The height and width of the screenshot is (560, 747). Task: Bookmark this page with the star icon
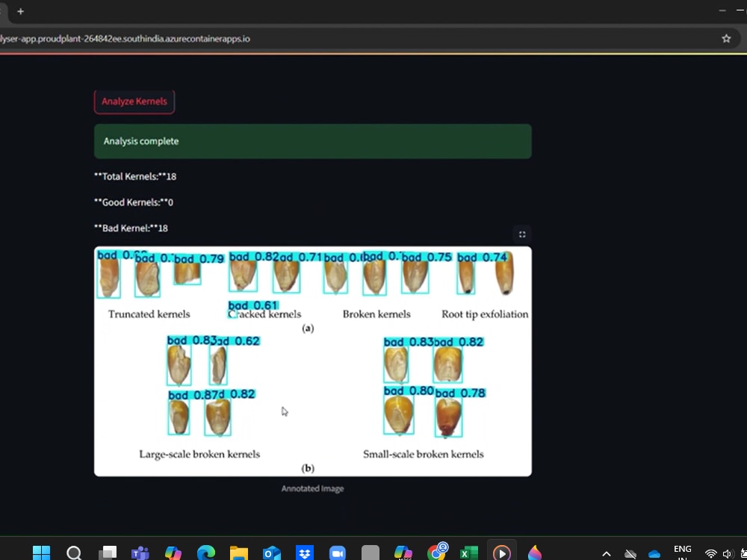[x=726, y=39]
